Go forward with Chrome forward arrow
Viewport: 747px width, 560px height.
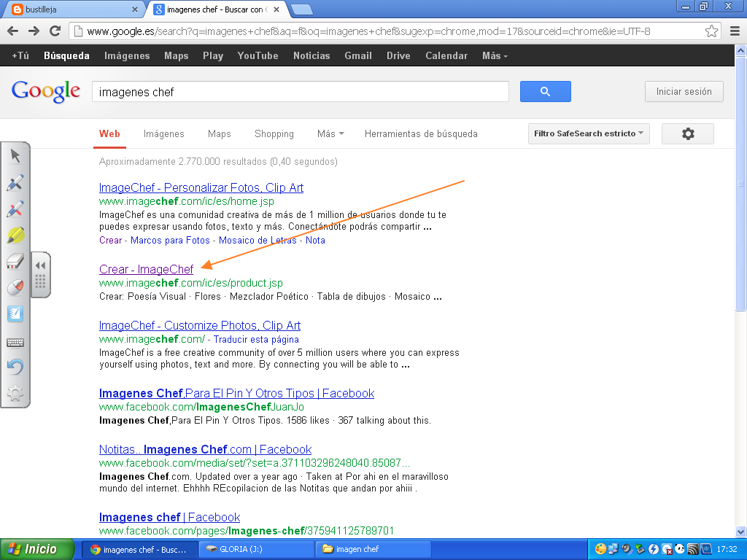(34, 31)
